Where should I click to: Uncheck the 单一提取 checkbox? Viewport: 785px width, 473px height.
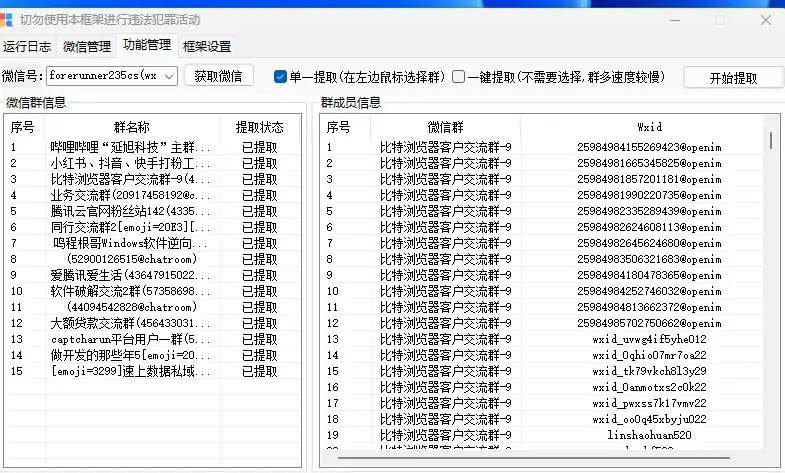(280, 77)
